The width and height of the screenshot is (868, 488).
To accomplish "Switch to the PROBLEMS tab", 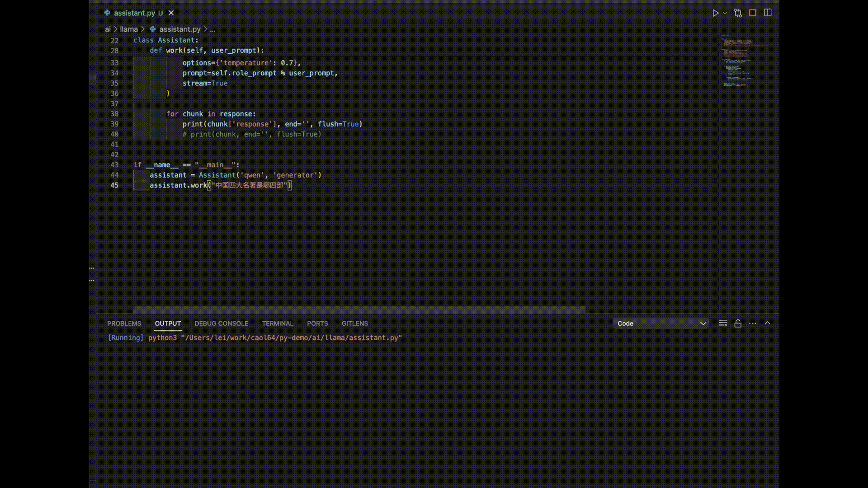I will pos(124,324).
